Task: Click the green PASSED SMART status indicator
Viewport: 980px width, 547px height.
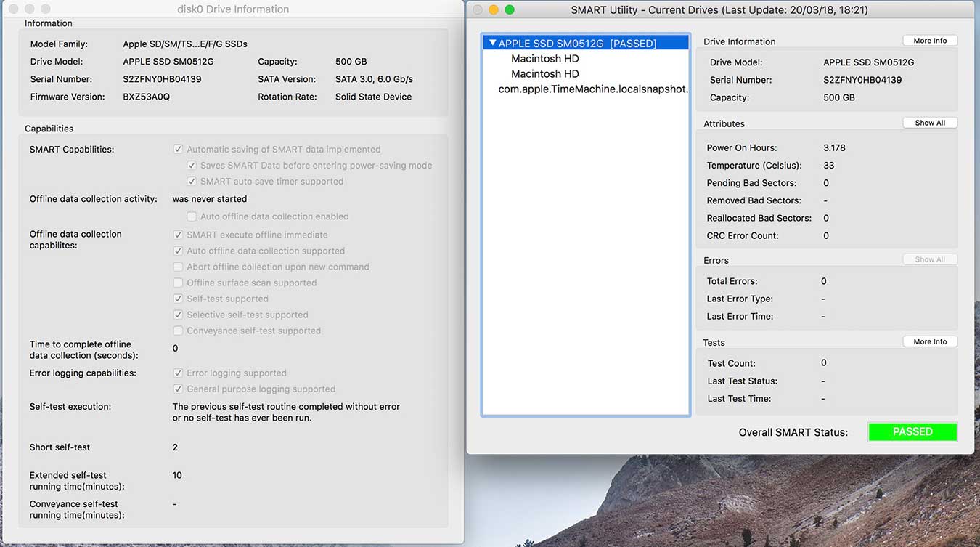Action: [912, 431]
